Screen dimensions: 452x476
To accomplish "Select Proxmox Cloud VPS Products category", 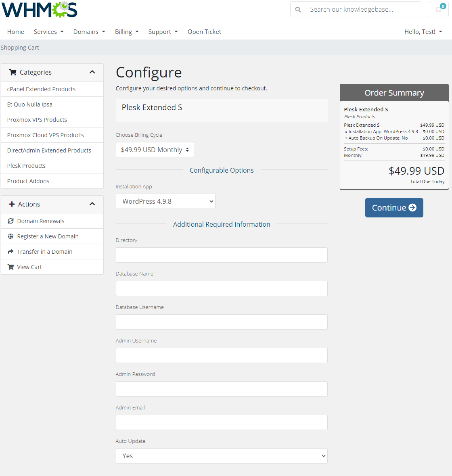I will (52, 135).
